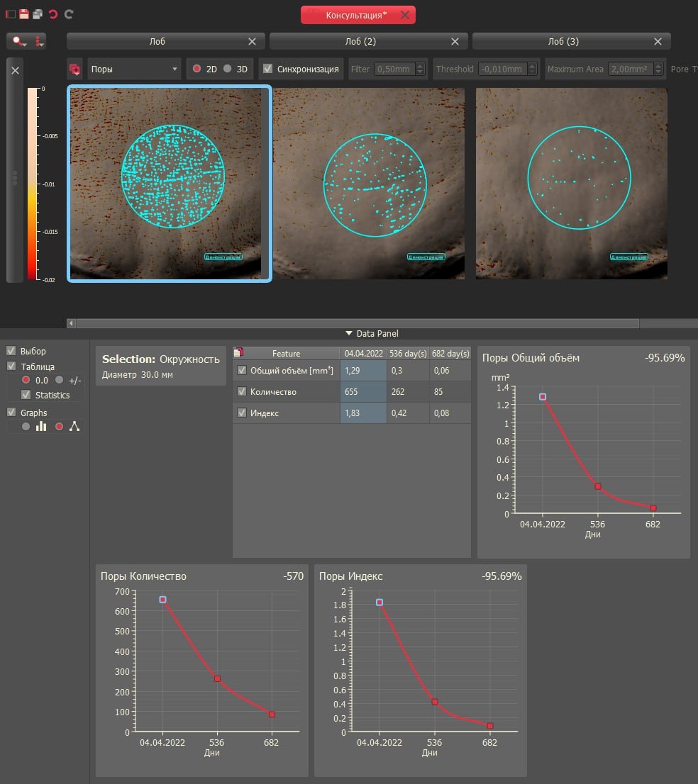Image resolution: width=698 pixels, height=784 pixels.
Task: Click the depth color scale gradient bar
Action: pyautogui.click(x=33, y=184)
